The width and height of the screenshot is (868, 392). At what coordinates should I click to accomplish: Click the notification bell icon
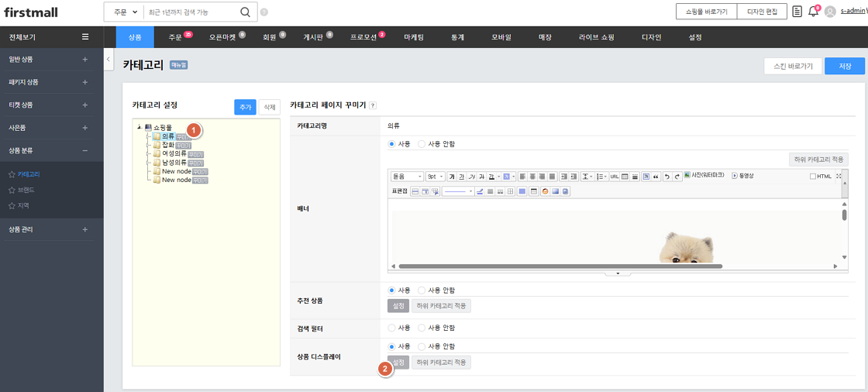click(x=812, y=12)
